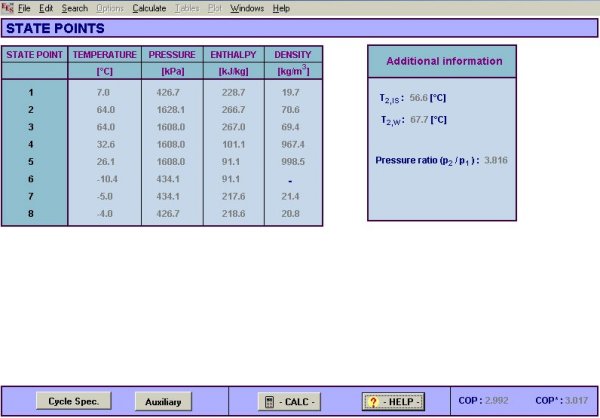Click the kg/m3 density unit label
The height and width of the screenshot is (418, 600).
click(293, 71)
